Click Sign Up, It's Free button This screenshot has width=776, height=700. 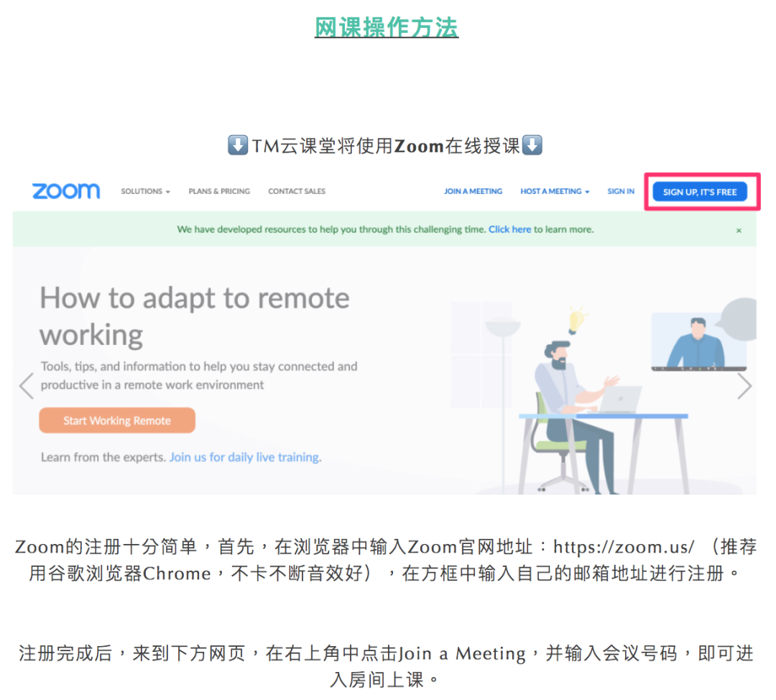pos(700,192)
